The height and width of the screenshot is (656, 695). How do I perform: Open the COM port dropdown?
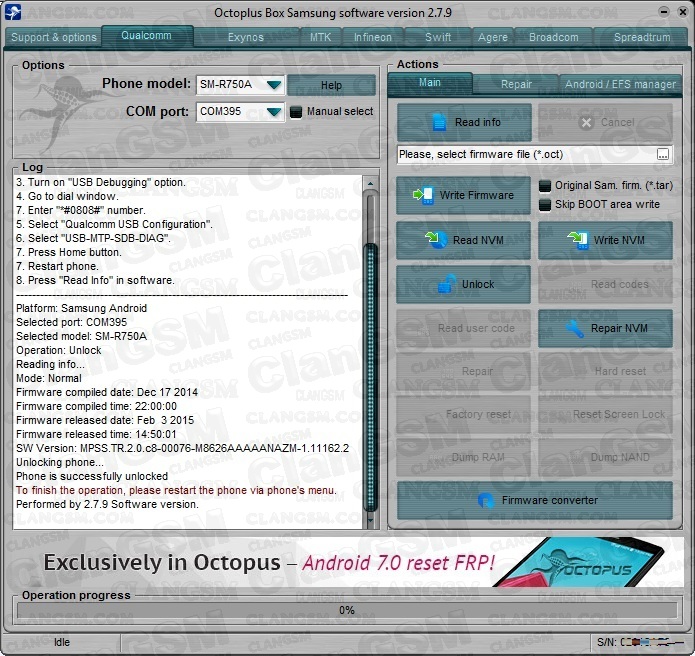274,112
